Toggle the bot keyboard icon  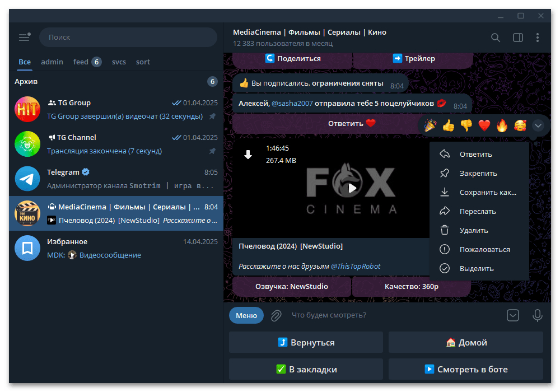(x=513, y=315)
